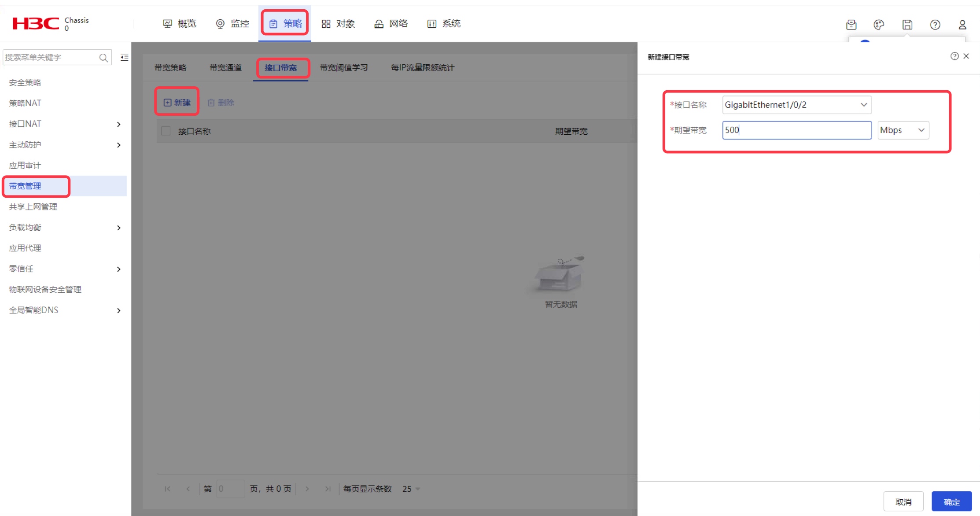The width and height of the screenshot is (980, 516).
Task: Switch to the 每IP流量限额统计 tab
Action: [x=423, y=67]
